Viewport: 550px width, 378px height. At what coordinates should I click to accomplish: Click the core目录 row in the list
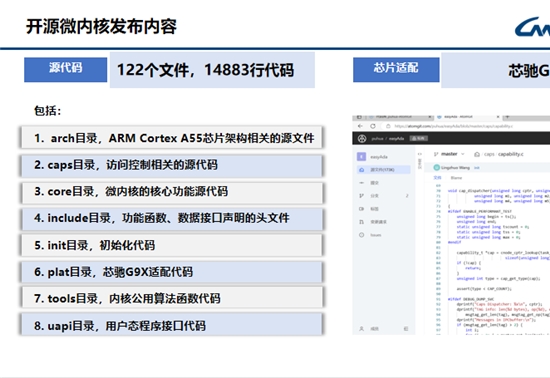(x=172, y=192)
